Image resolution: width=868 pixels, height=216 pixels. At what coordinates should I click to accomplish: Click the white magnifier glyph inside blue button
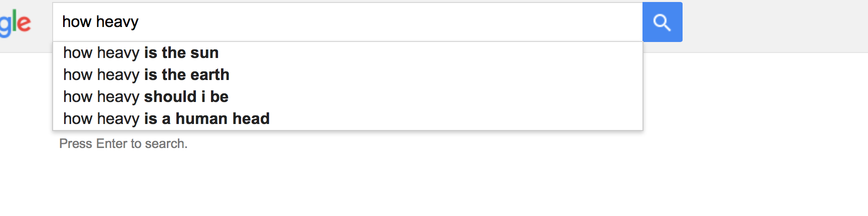click(662, 22)
